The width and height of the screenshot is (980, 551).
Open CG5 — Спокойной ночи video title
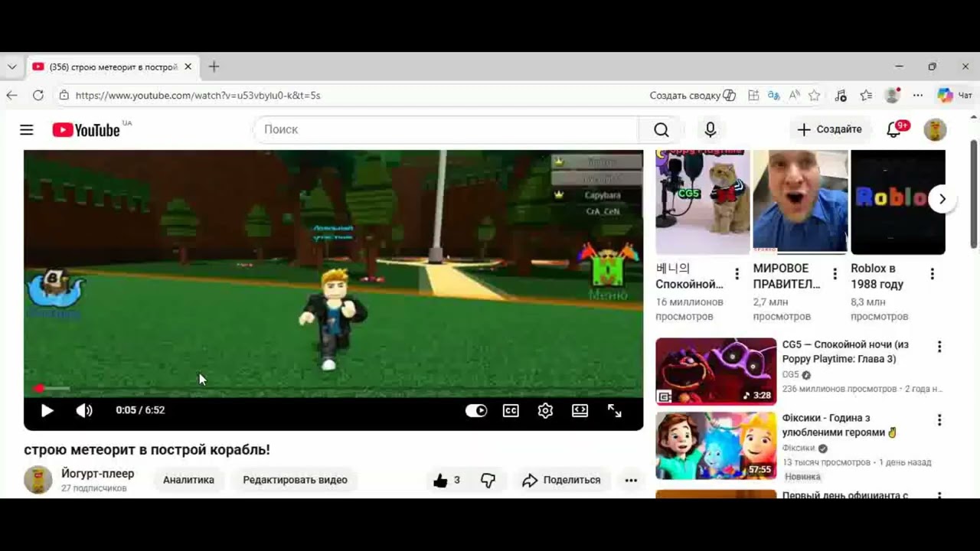coord(845,352)
